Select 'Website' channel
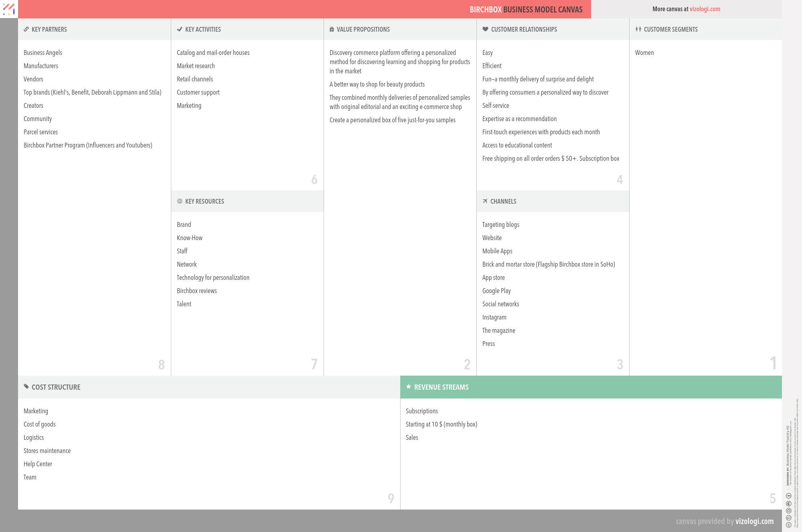Screen dimensions: 802x532 pos(492,238)
